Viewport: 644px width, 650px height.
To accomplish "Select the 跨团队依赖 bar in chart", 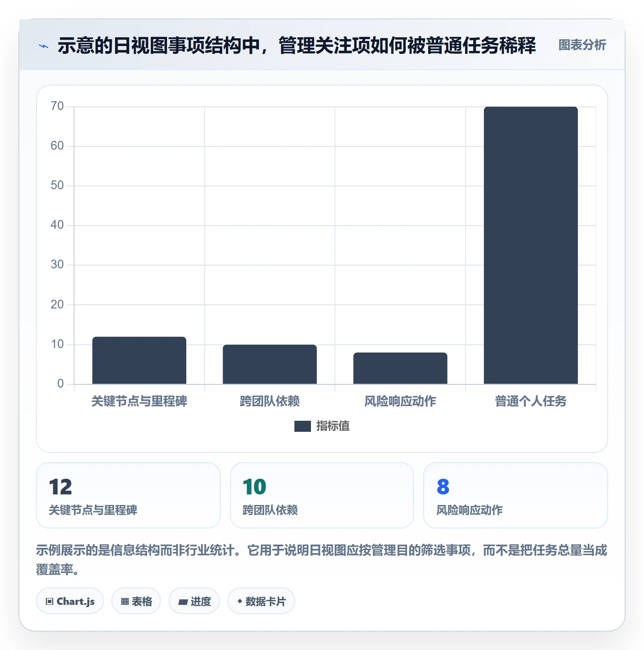I will click(x=270, y=364).
